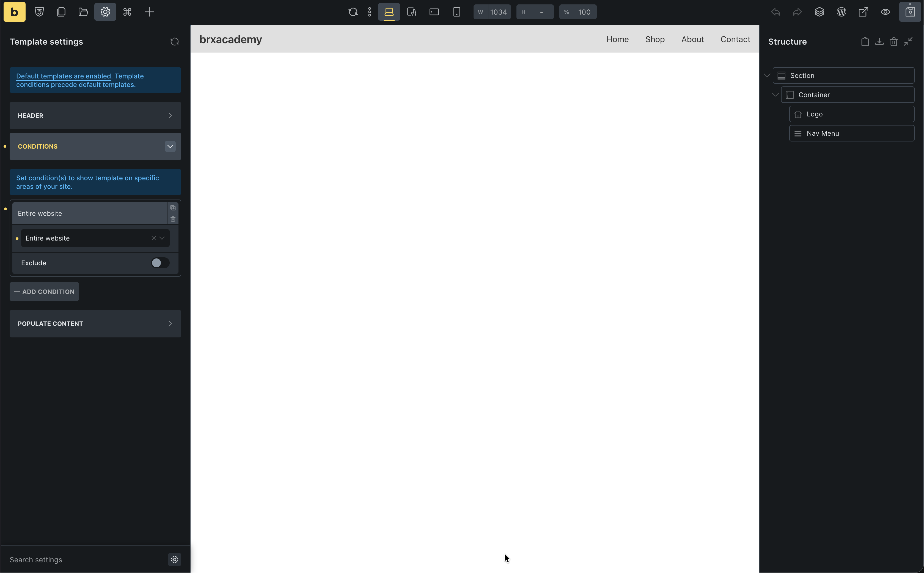Switch to the mobile portrait breakpoint

tap(457, 12)
